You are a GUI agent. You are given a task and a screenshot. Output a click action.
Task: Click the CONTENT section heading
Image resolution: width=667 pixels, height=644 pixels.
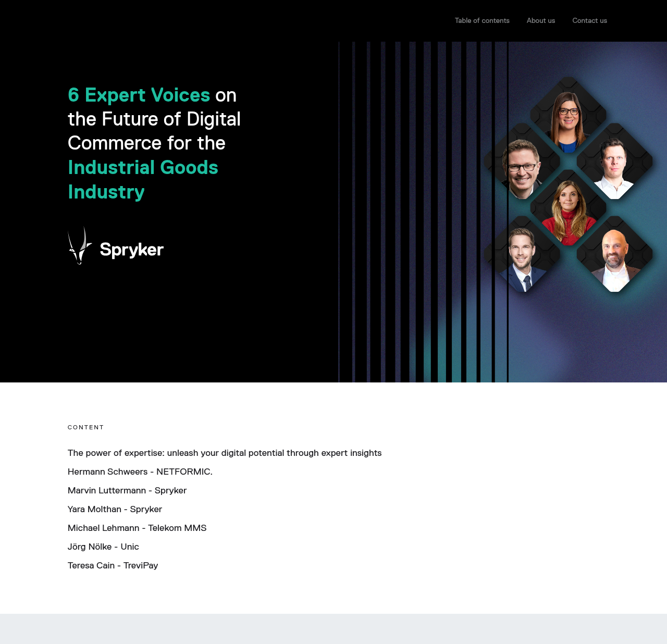[x=86, y=427]
